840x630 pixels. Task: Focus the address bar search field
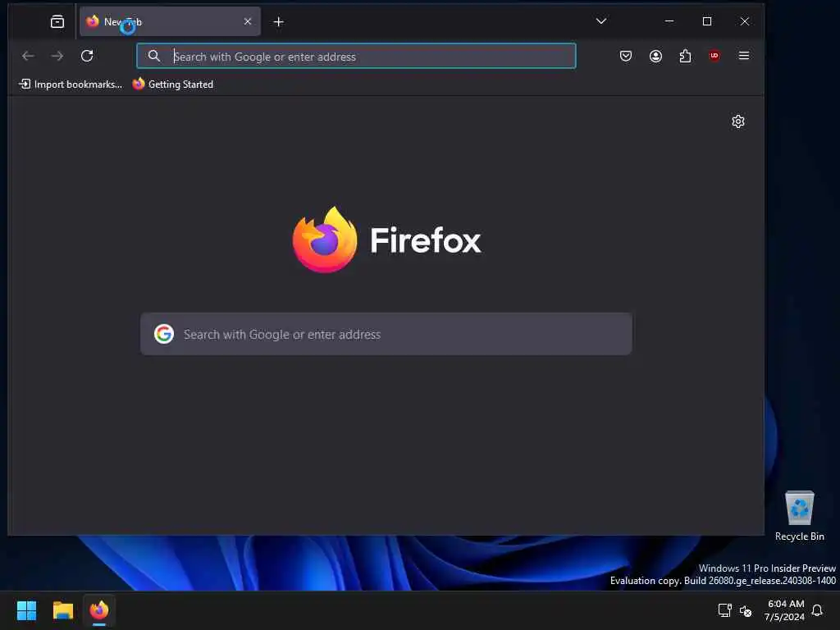tap(356, 56)
